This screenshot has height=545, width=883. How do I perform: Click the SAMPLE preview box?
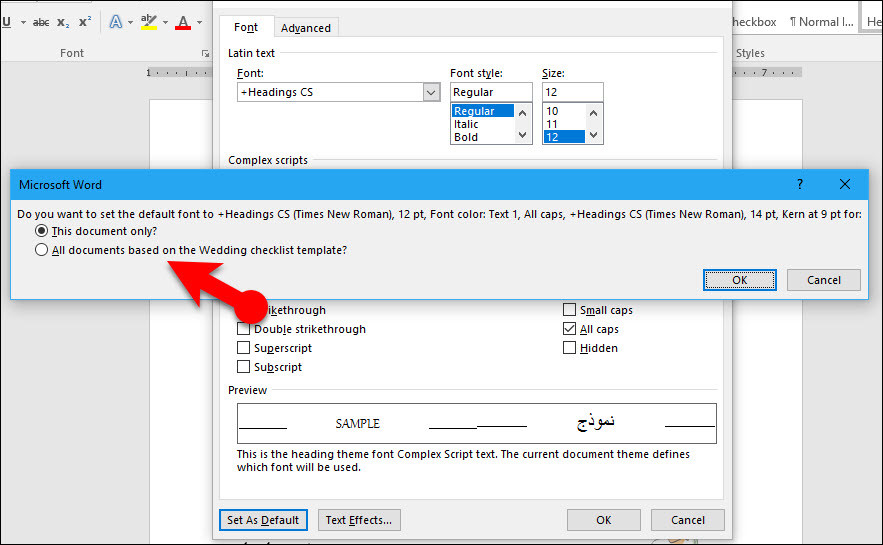pos(477,423)
